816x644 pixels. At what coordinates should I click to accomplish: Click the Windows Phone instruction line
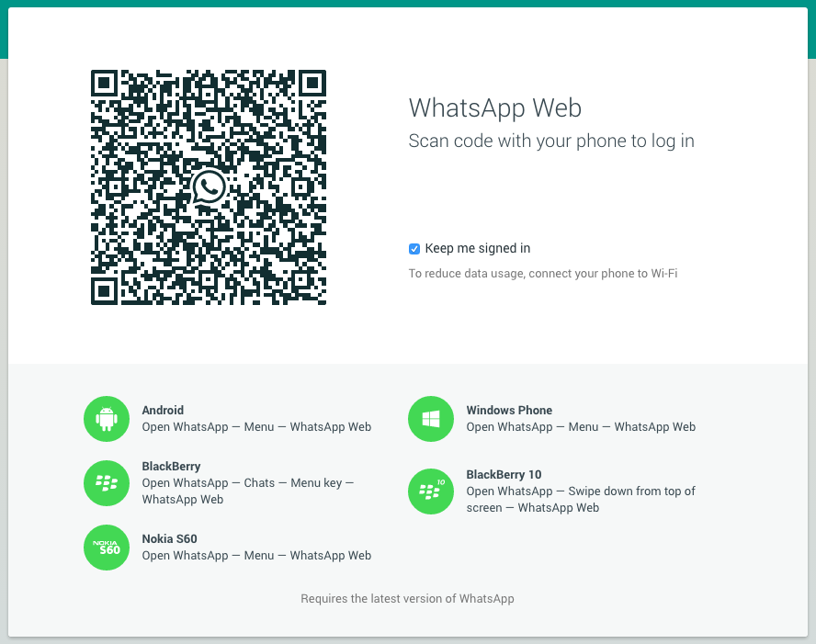(581, 426)
